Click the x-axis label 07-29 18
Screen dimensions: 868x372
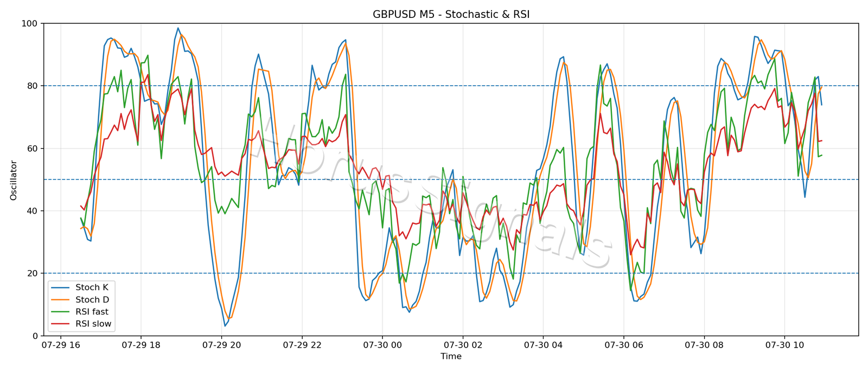point(141,345)
